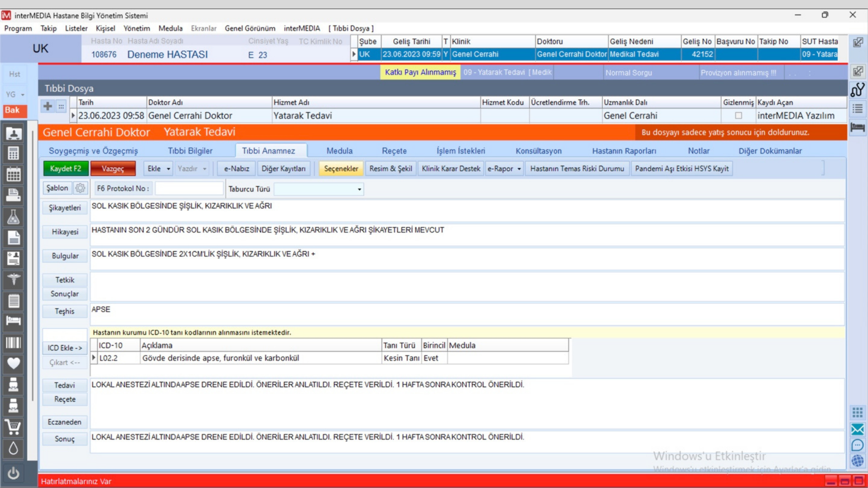The width and height of the screenshot is (868, 488).
Task: Expand the Ekle dropdown button
Action: click(168, 169)
